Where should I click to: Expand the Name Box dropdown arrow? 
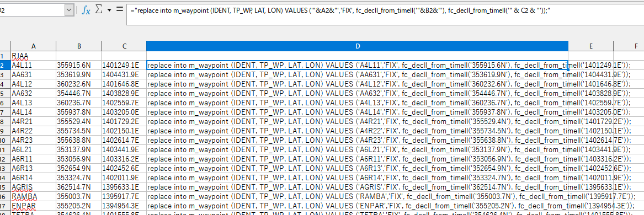[69, 10]
